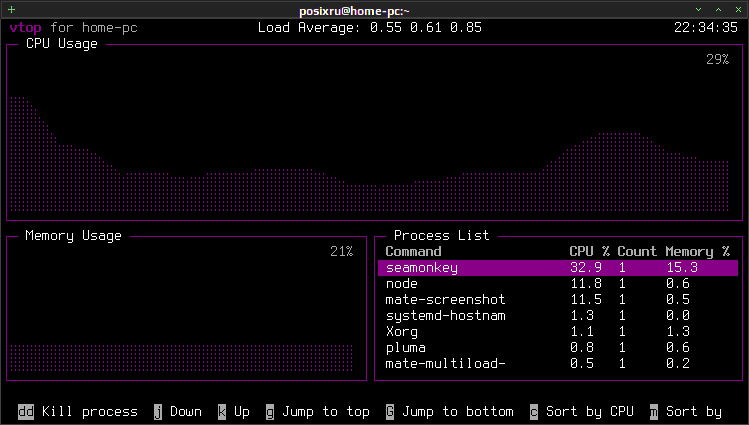Select the pluma process row
The image size is (749, 425).
(558, 348)
